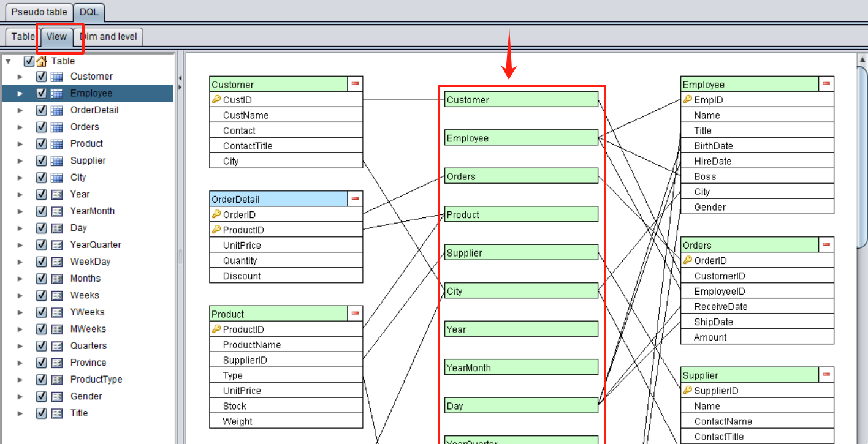Click the minus icon on Orders table
The width and height of the screenshot is (868, 444).
826,244
